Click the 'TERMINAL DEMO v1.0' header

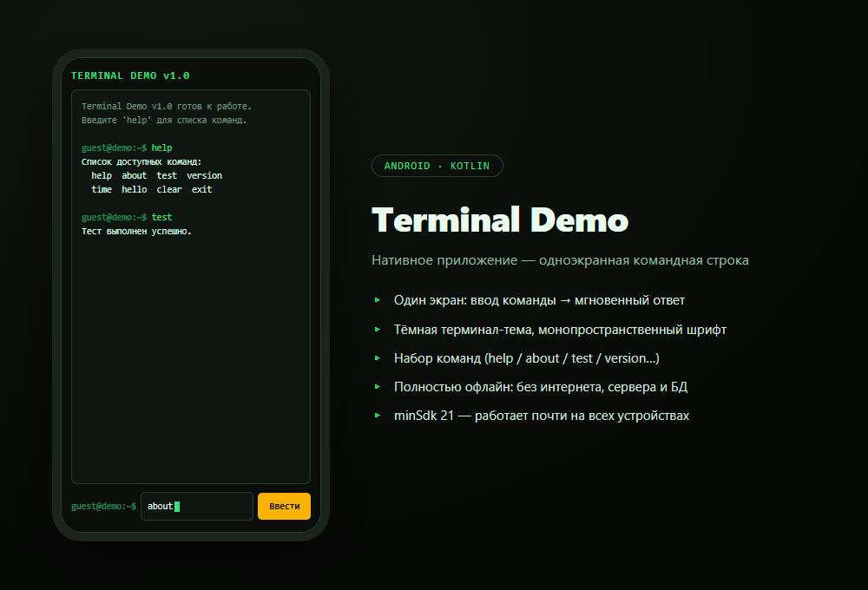coord(131,75)
